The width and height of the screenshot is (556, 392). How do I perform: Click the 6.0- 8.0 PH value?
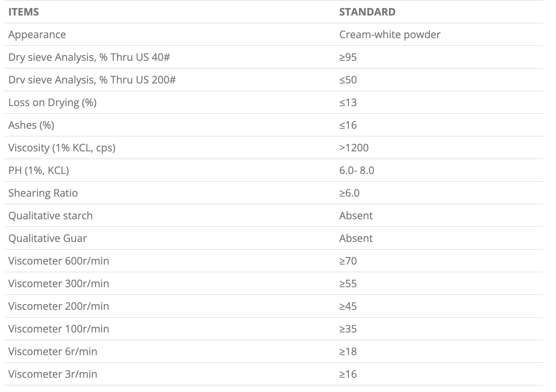pyautogui.click(x=357, y=170)
